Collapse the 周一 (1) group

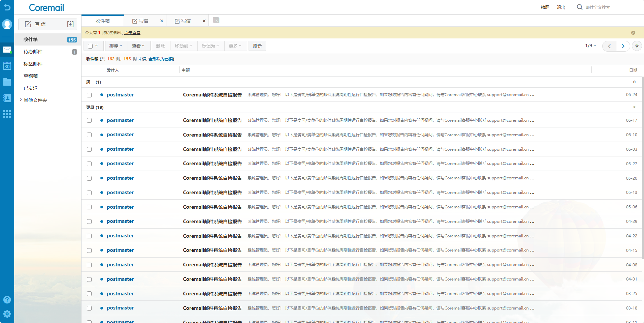(x=634, y=82)
